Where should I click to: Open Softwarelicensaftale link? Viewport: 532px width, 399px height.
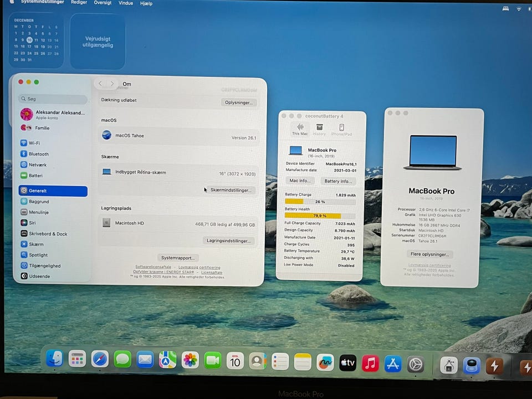pos(154,267)
